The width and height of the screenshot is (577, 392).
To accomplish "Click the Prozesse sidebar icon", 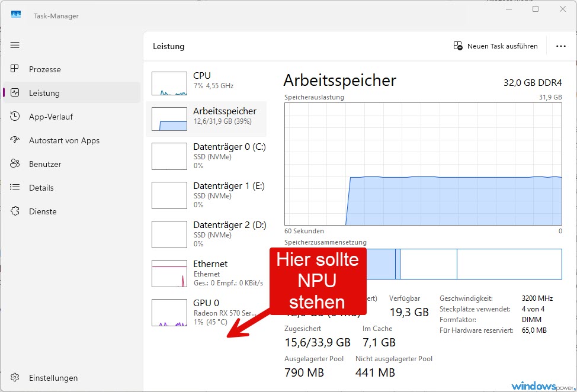I will pyautogui.click(x=15, y=69).
